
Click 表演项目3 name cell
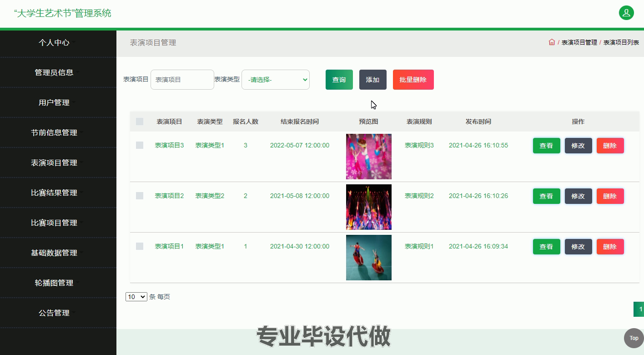pos(170,145)
